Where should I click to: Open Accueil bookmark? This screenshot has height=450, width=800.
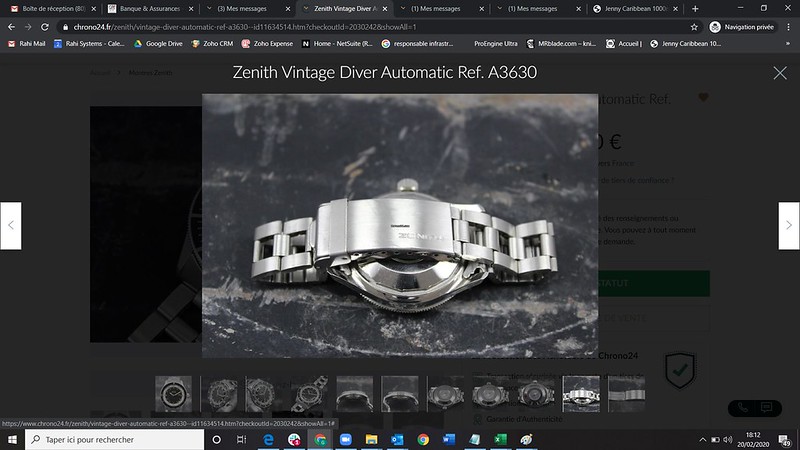click(x=623, y=44)
